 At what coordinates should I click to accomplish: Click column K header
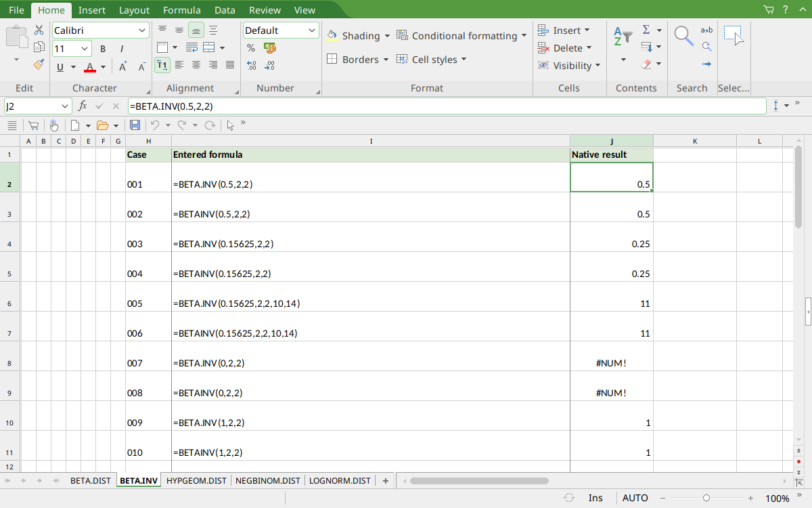point(695,141)
